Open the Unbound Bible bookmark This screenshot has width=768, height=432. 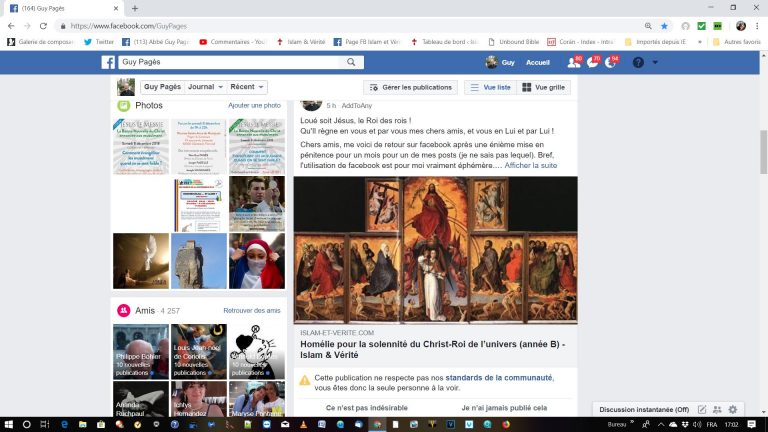pyautogui.click(x=513, y=42)
